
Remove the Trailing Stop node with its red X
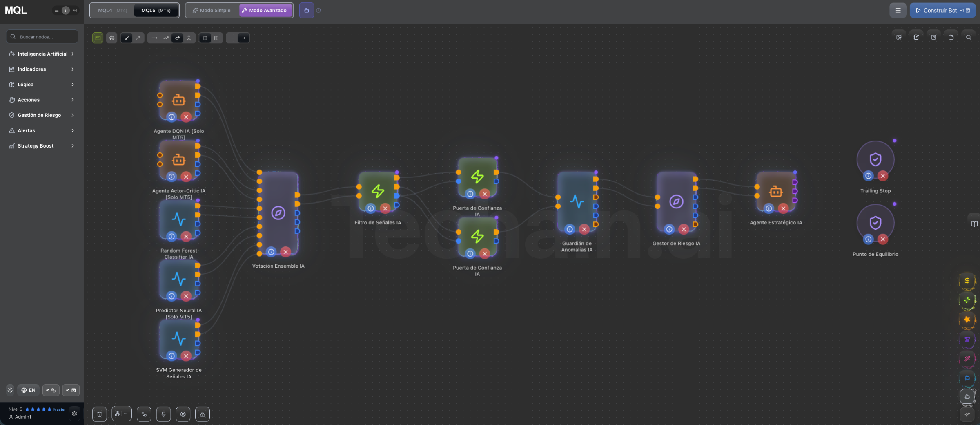click(x=883, y=176)
